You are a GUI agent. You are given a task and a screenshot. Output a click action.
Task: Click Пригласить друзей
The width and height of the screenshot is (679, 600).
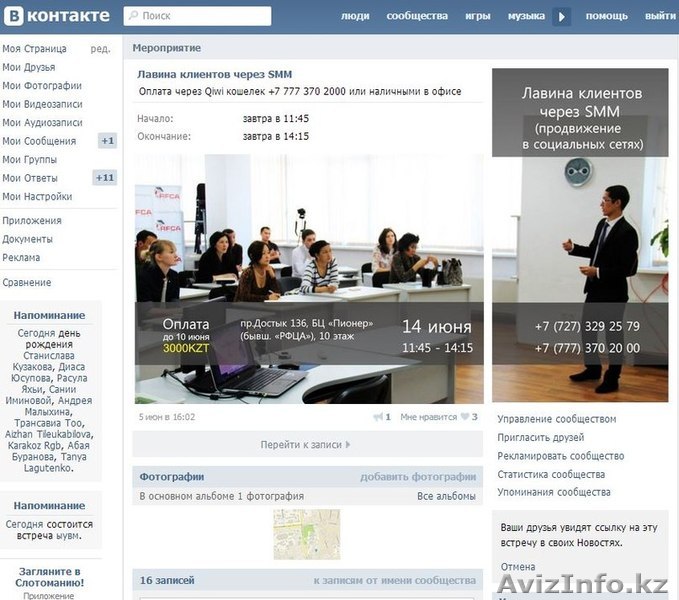[541, 438]
